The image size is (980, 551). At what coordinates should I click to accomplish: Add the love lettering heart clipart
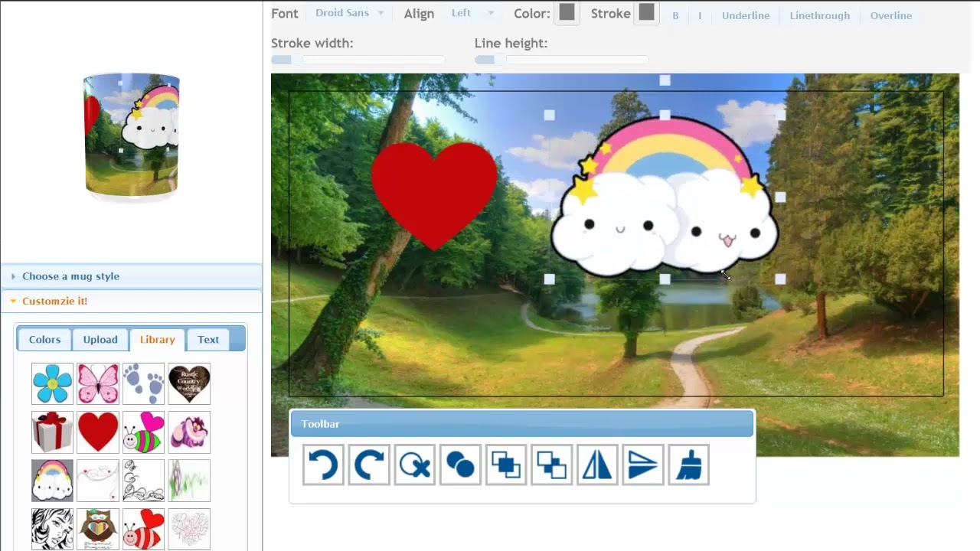(189, 529)
